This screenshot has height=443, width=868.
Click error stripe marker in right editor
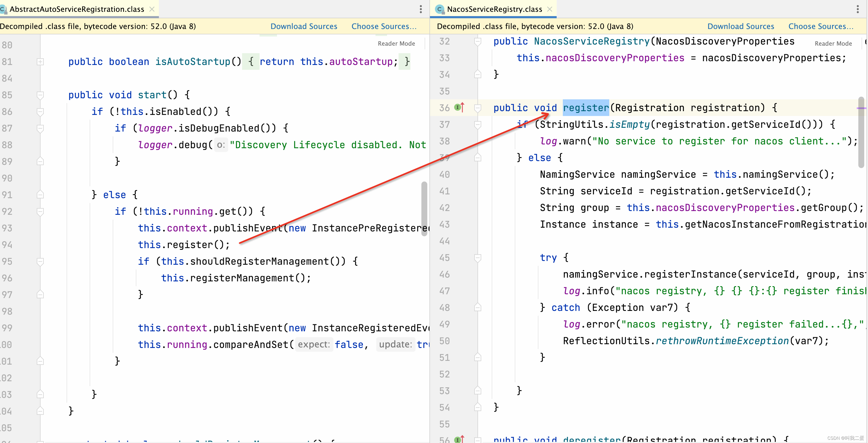tap(861, 108)
